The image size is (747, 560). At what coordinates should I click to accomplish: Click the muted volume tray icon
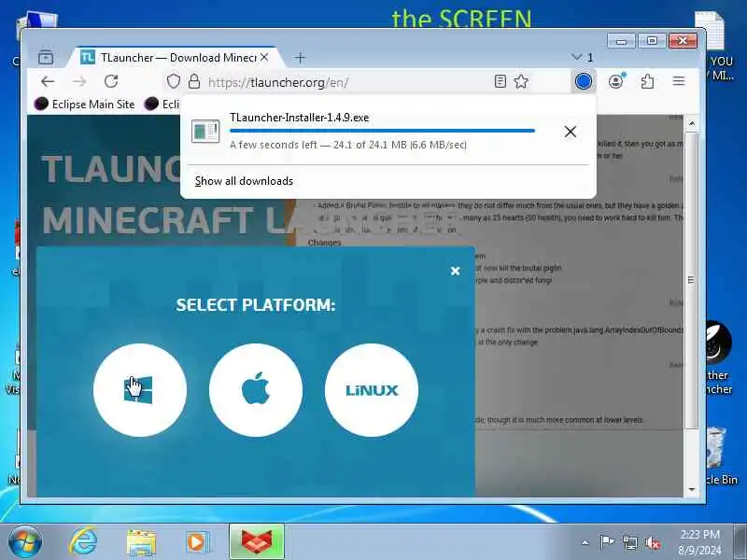652,542
